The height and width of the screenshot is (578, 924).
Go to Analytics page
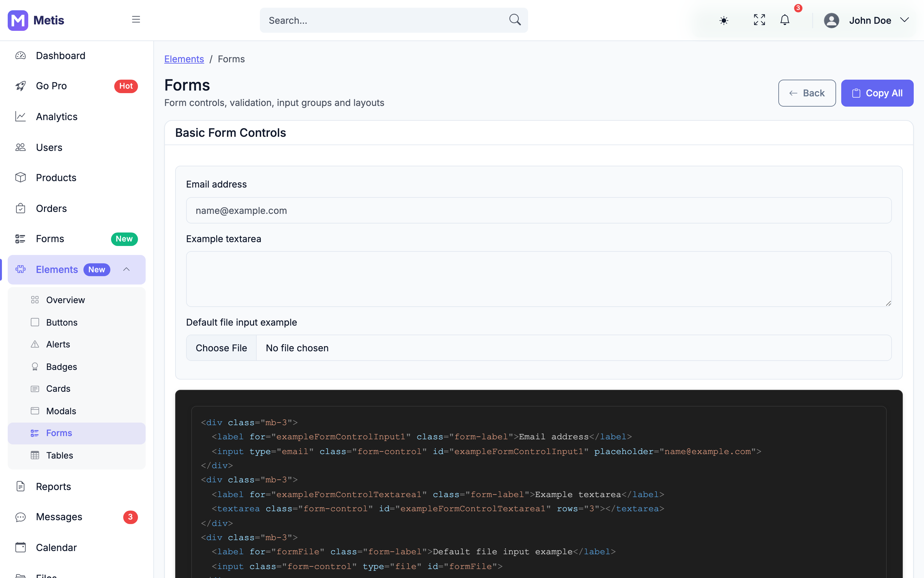tap(76, 117)
